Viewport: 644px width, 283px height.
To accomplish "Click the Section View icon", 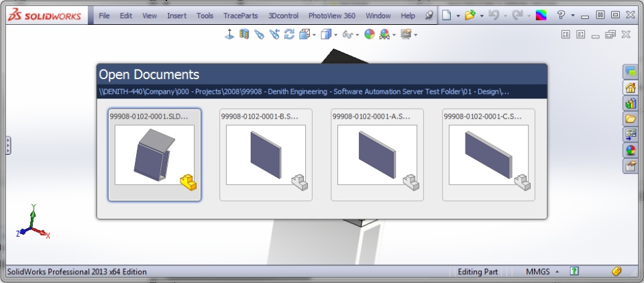I will [x=244, y=34].
